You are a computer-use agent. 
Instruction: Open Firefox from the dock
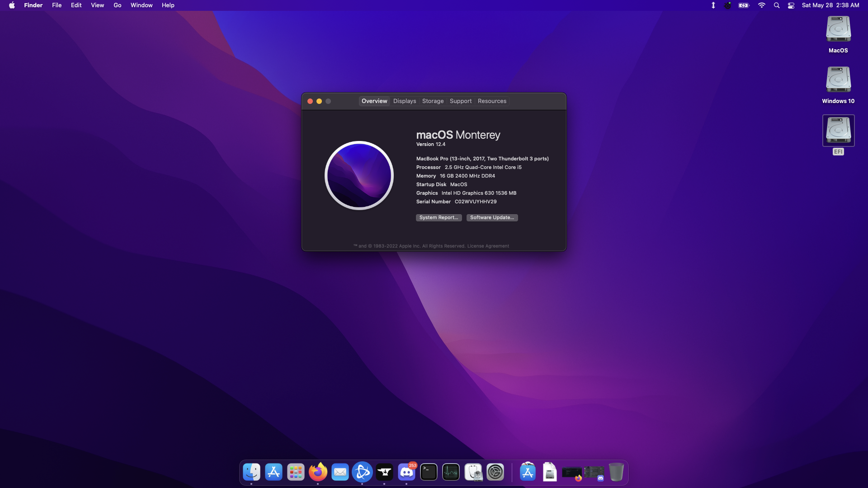click(318, 472)
